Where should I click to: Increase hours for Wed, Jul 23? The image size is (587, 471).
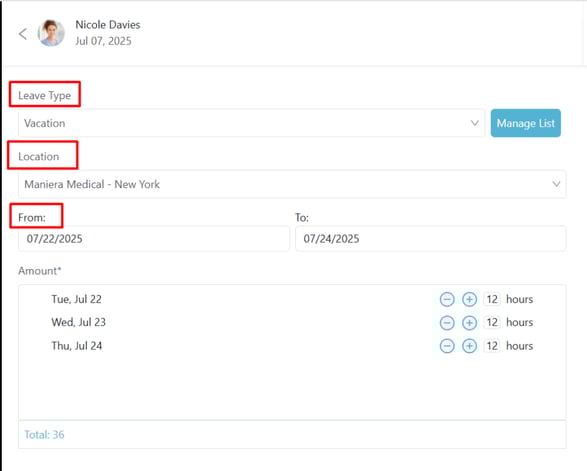tap(469, 323)
